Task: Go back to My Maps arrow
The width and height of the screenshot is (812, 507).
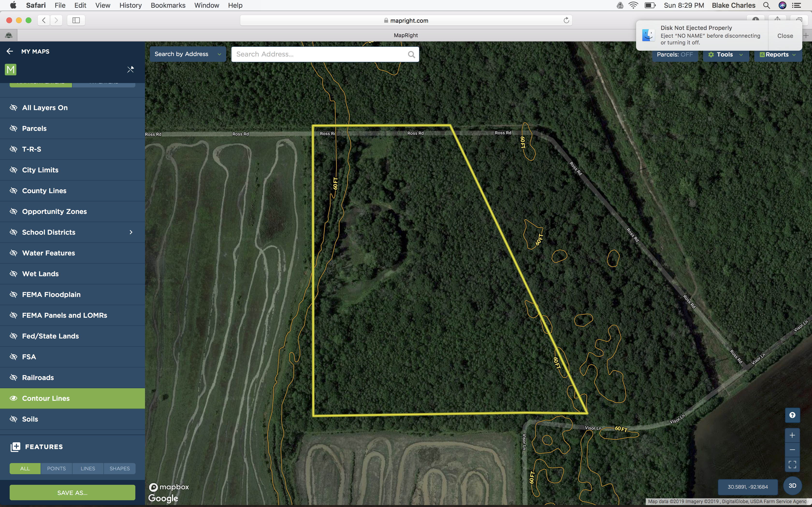Action: (x=10, y=51)
